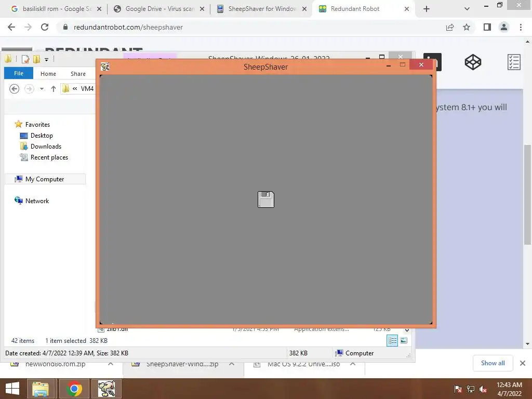Open a new Chrome tab
The height and width of the screenshot is (399, 532).
(x=427, y=9)
